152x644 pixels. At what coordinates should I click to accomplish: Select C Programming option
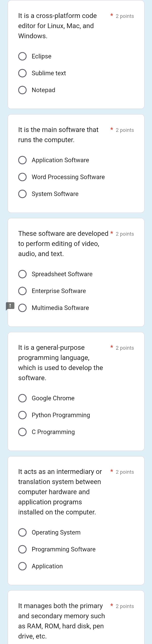(22, 432)
